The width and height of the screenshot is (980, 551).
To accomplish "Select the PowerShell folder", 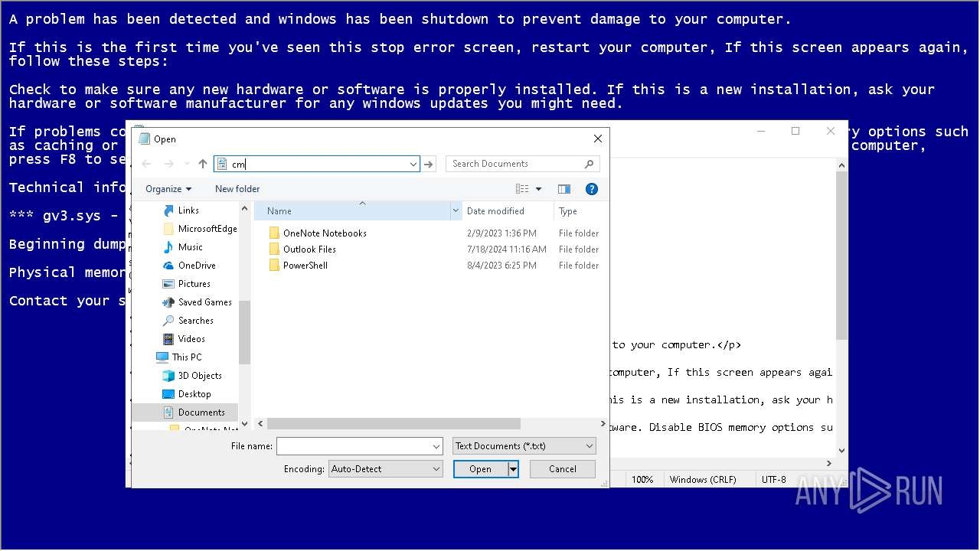I will click(305, 266).
